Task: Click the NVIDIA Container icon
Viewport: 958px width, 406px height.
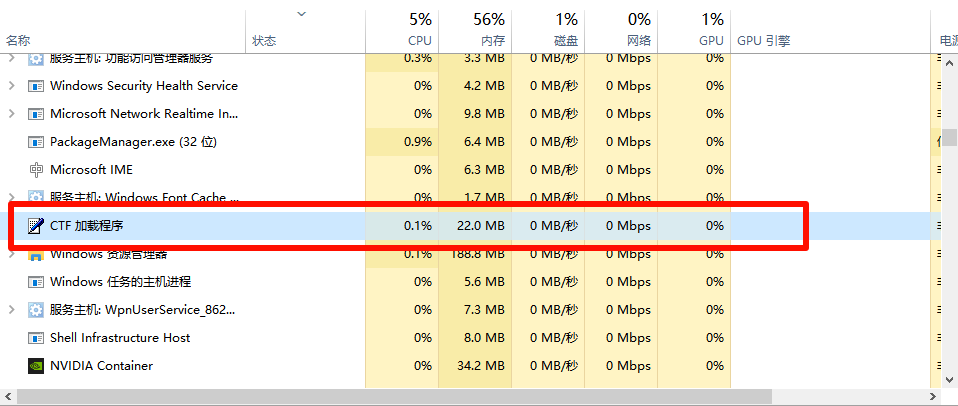Action: [36, 366]
